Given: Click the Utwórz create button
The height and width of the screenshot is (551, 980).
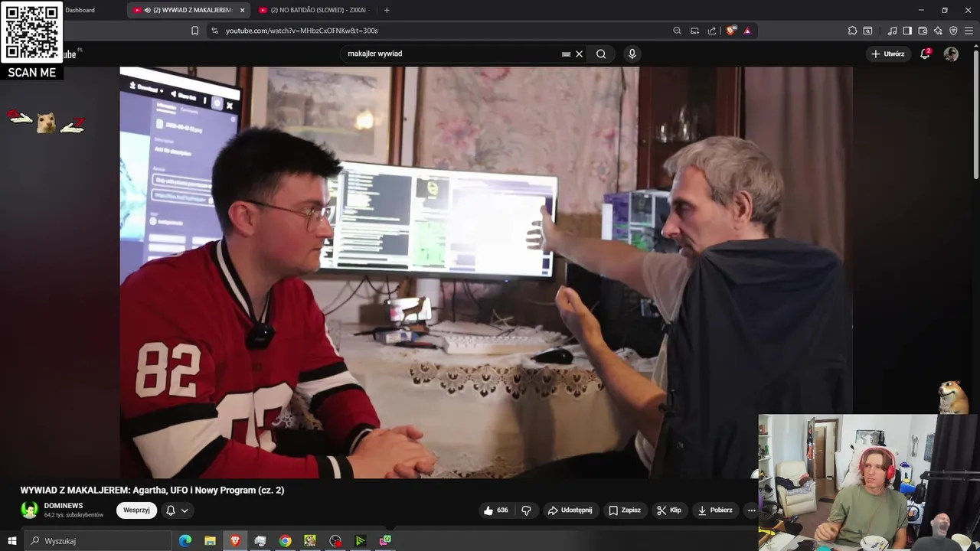Looking at the screenshot, I should click(888, 54).
